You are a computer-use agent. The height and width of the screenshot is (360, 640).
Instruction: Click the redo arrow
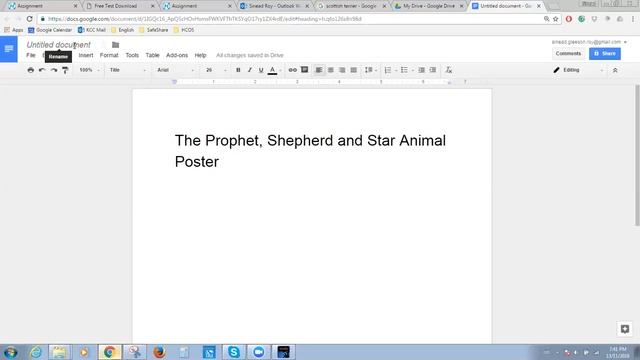(54, 70)
